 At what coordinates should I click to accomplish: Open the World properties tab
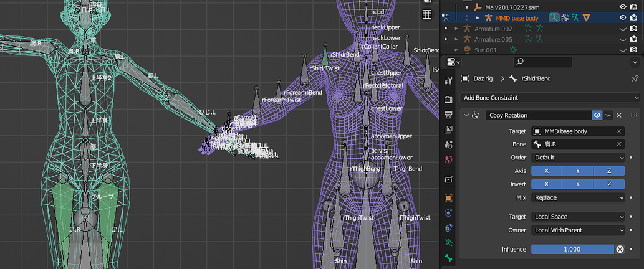[x=448, y=159]
